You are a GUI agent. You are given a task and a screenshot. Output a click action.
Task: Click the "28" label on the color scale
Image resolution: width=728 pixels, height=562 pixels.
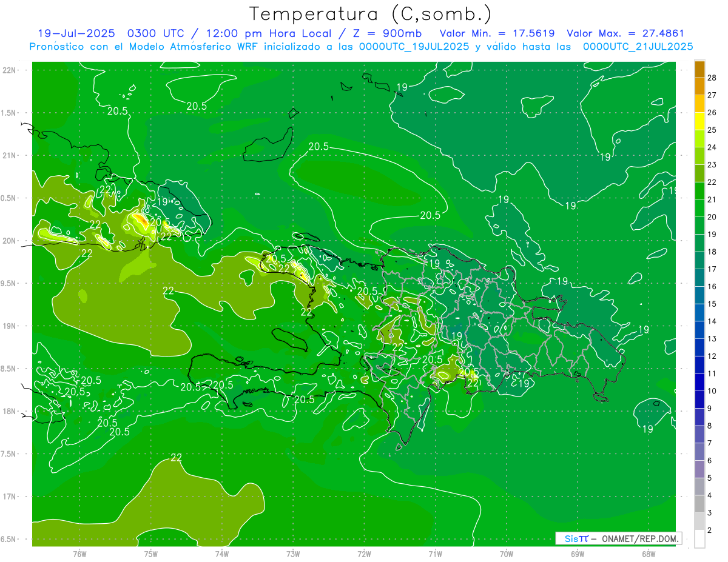712,78
